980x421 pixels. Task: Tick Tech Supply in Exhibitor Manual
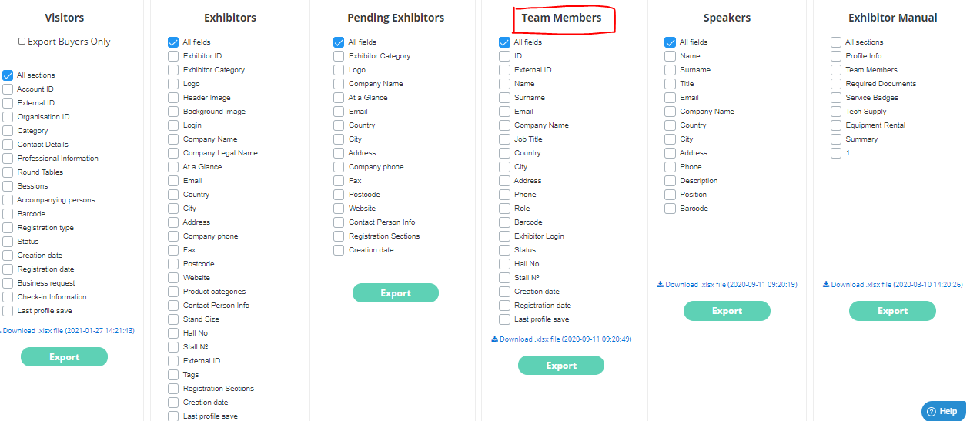pyautogui.click(x=836, y=112)
